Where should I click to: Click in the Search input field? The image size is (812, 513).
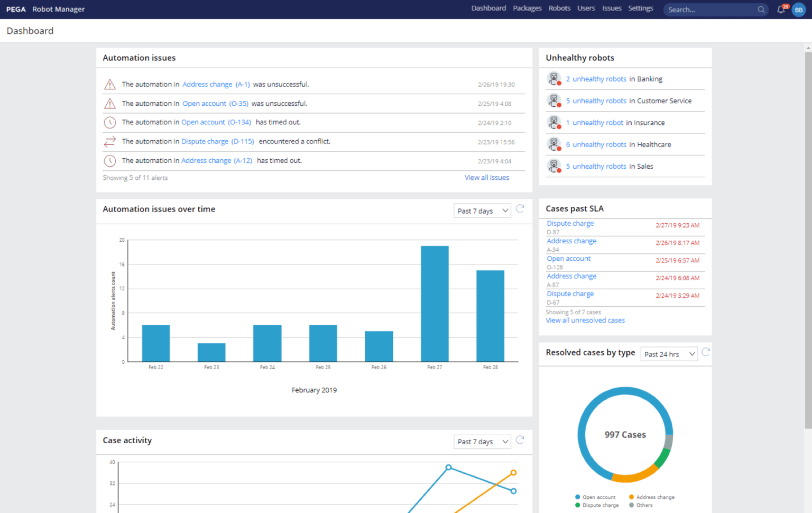708,10
